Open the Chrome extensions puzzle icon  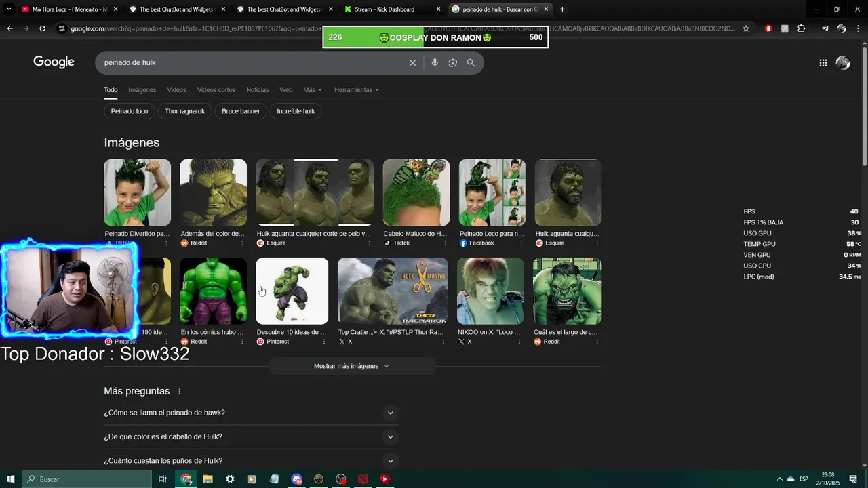point(801,28)
